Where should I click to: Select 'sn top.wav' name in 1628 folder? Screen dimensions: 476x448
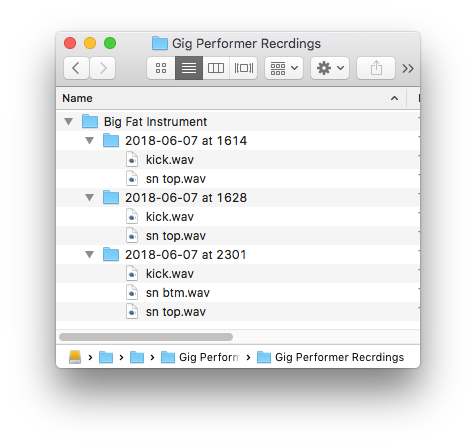pyautogui.click(x=176, y=236)
